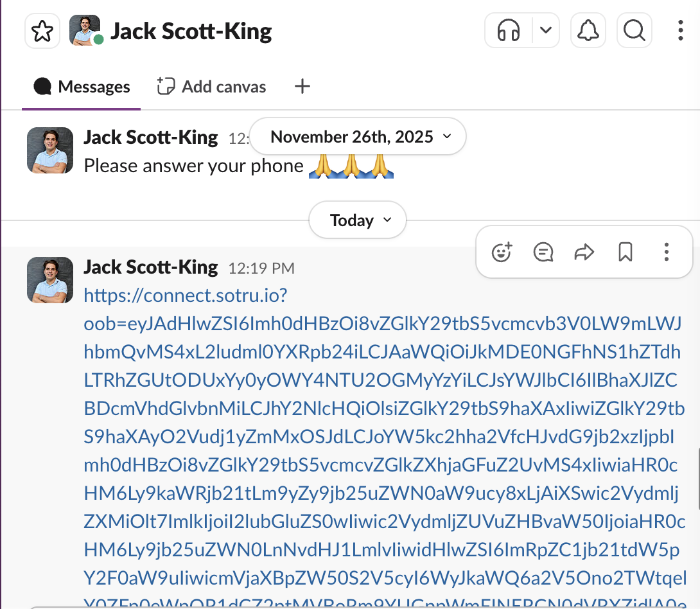700x609 pixels.
Task: Add a new tab with plus icon
Action: [302, 87]
